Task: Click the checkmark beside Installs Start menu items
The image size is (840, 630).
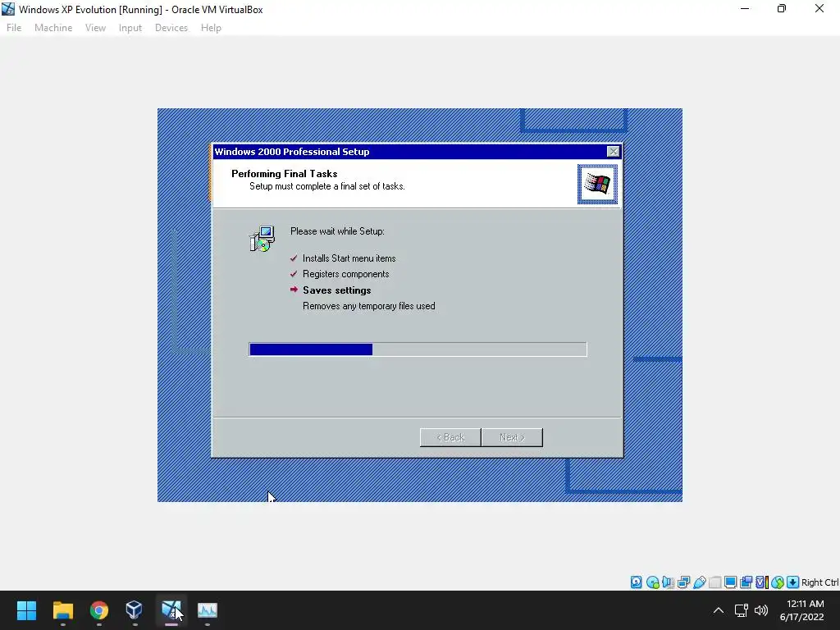Action: (294, 258)
